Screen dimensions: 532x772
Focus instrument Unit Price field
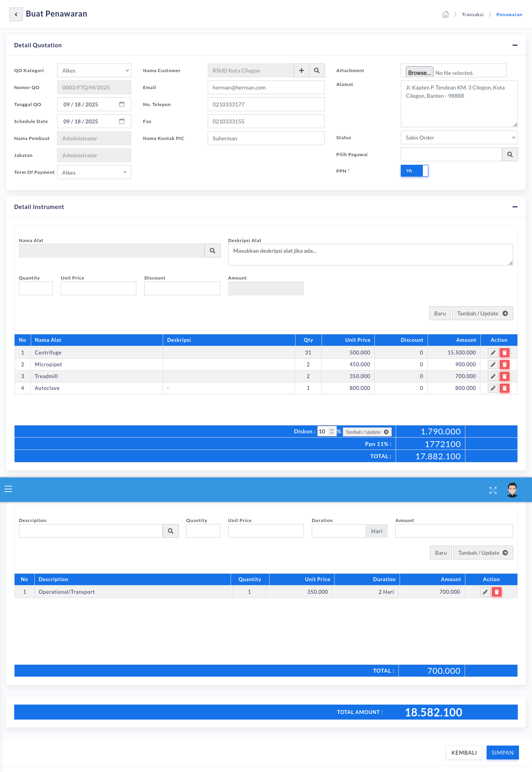point(99,289)
